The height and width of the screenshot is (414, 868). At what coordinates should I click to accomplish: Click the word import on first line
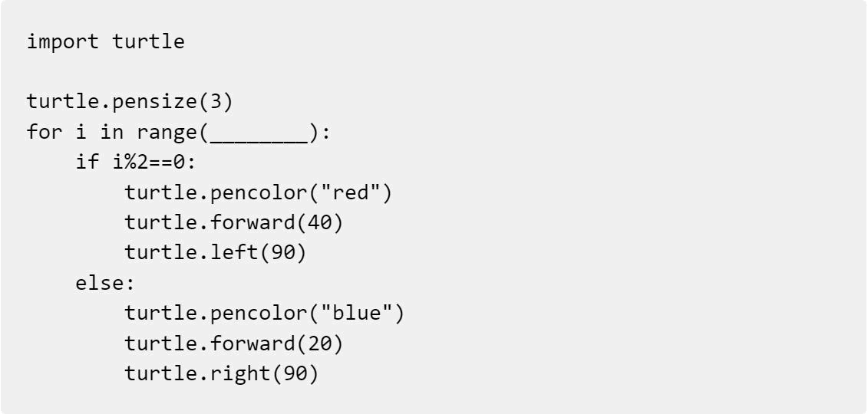tap(63, 41)
